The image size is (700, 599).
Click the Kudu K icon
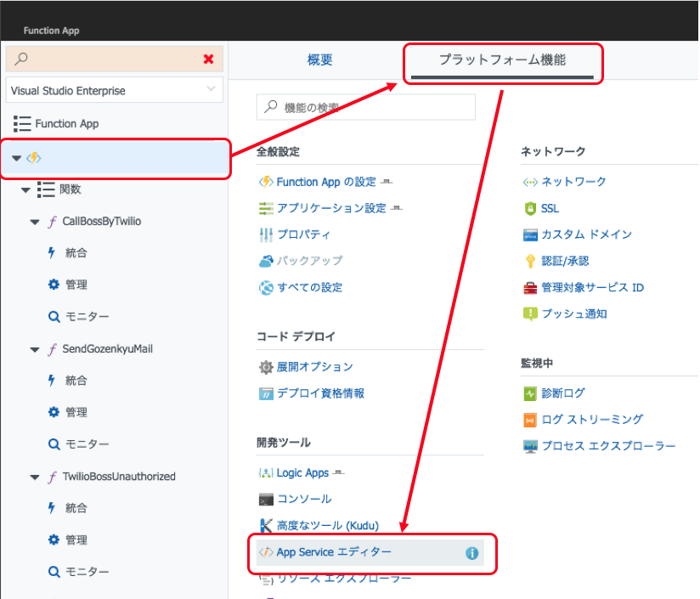[x=266, y=525]
